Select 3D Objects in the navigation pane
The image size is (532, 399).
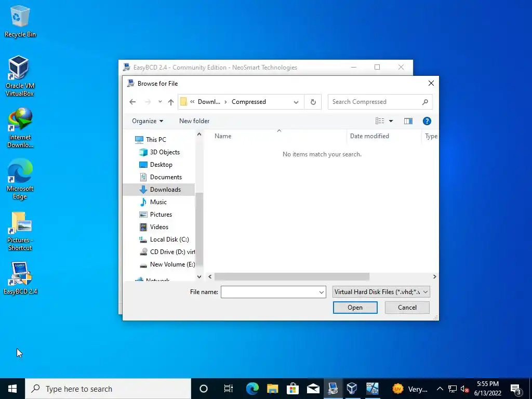[165, 152]
